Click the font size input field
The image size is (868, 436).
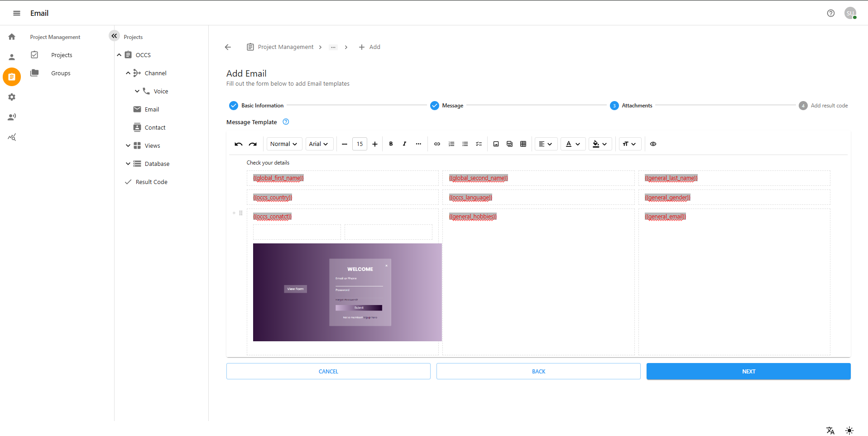[x=360, y=144]
